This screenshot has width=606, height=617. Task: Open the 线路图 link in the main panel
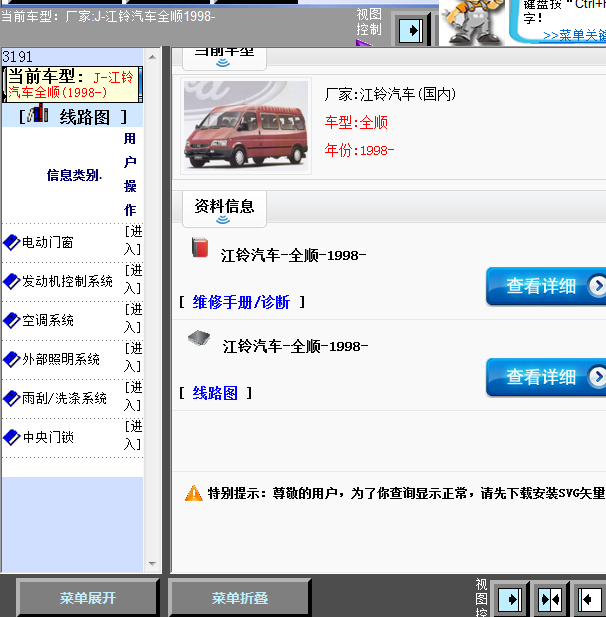click(x=215, y=393)
